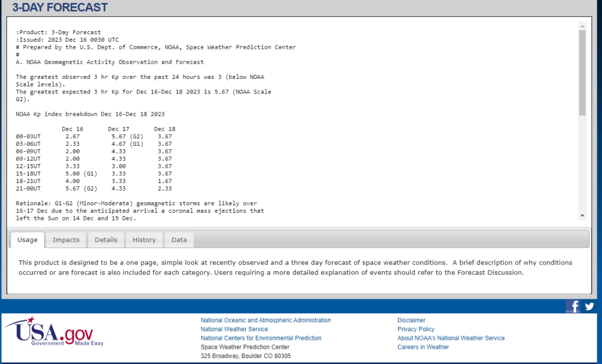Show the History tab
The image size is (602, 364).
tap(144, 239)
